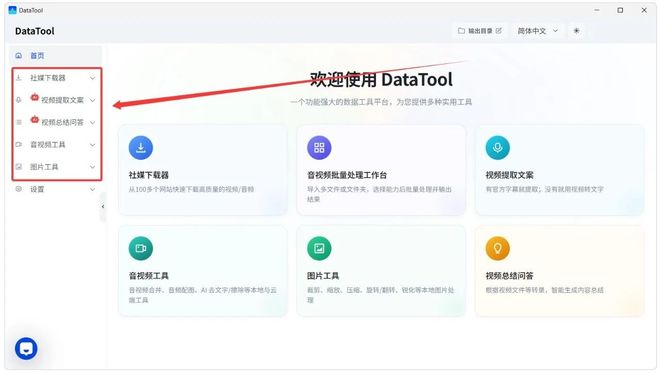Click the 导入多文件或文件夹 description text
The image size is (660, 373).
[x=379, y=194]
